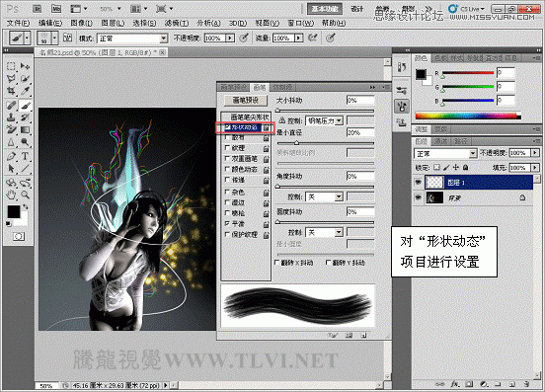This screenshot has height=392, width=545.
Task: Enable the 纹理 (Texture) checkbox
Action: point(227,148)
